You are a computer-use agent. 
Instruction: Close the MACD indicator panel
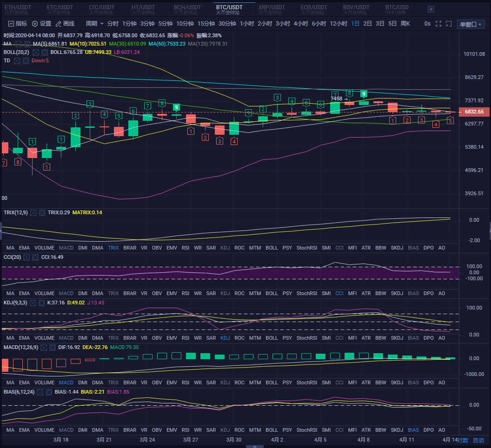(x=52, y=347)
